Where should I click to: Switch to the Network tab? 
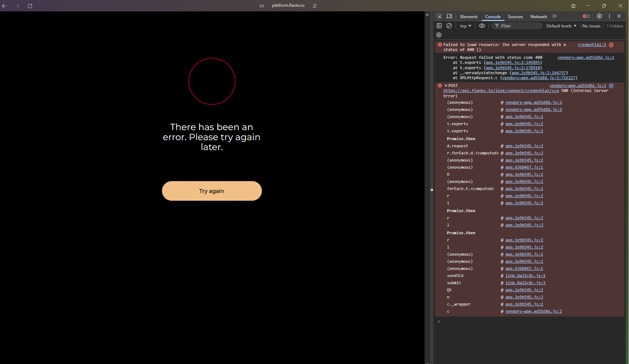click(x=539, y=17)
